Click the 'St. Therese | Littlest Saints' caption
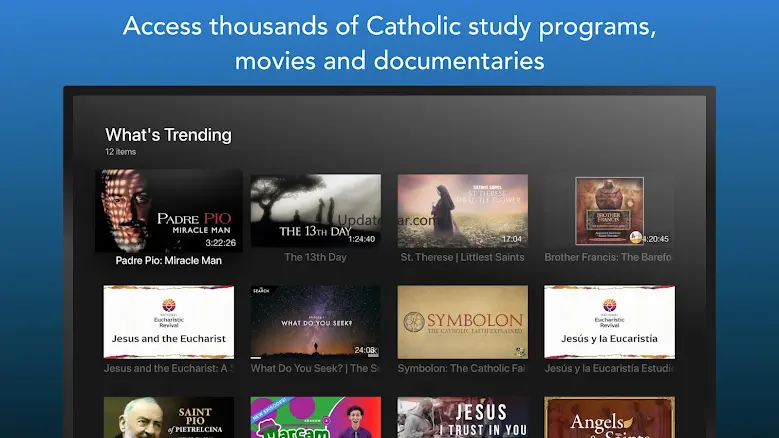The width and height of the screenshot is (779, 438). pyautogui.click(x=463, y=257)
